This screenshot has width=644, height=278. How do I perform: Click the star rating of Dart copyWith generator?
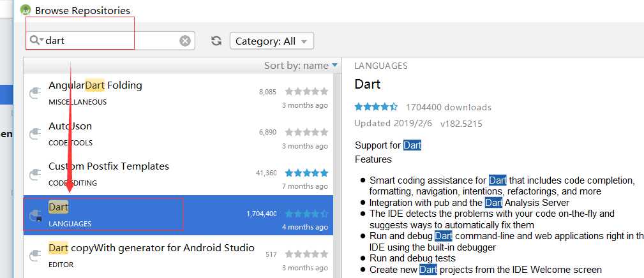306,254
